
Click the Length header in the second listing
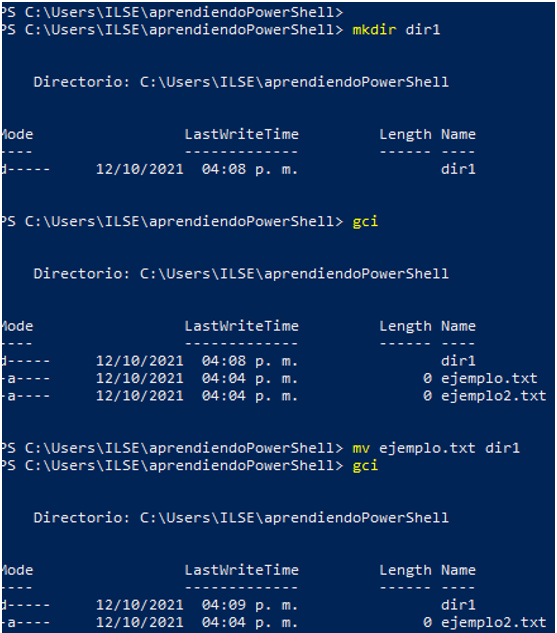(x=405, y=326)
